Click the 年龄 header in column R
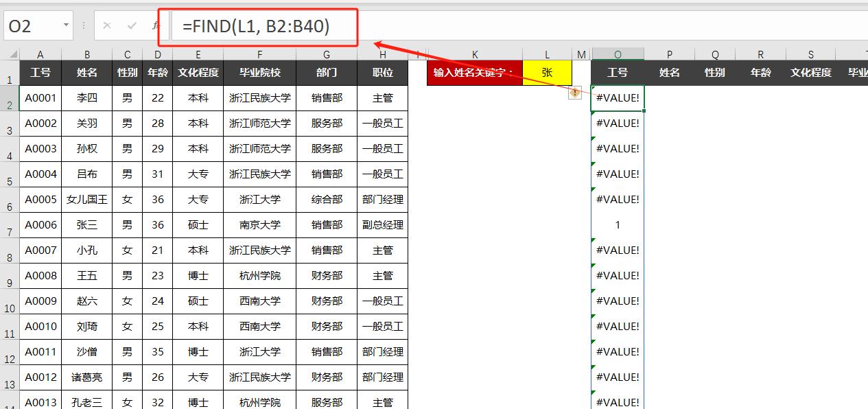Screen dimensions: 868x409 761,72
